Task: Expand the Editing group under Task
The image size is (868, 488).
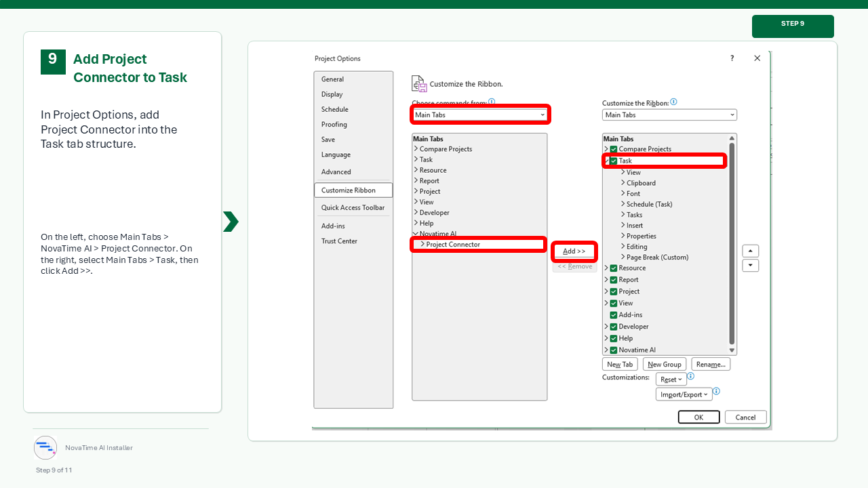Action: point(623,247)
